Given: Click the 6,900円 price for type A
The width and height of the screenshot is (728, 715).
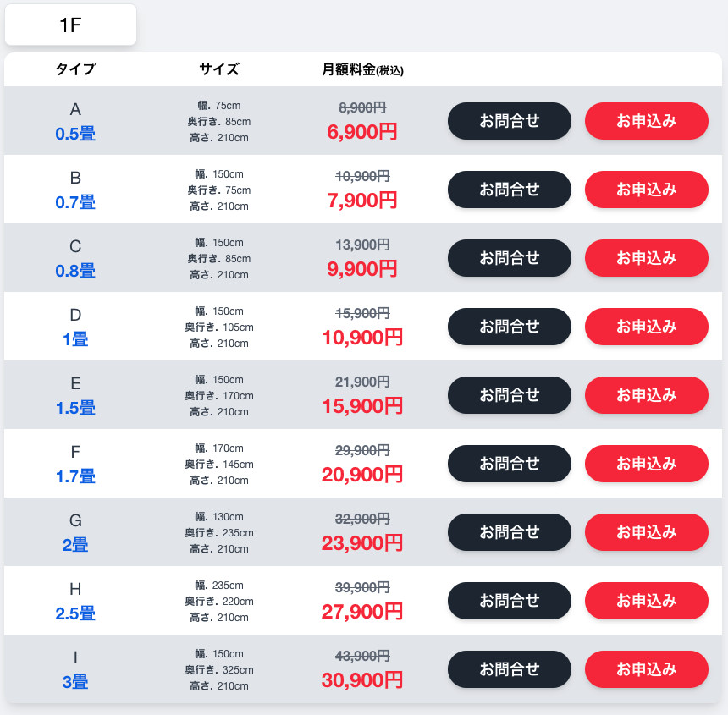Looking at the screenshot, I should click(x=361, y=132).
